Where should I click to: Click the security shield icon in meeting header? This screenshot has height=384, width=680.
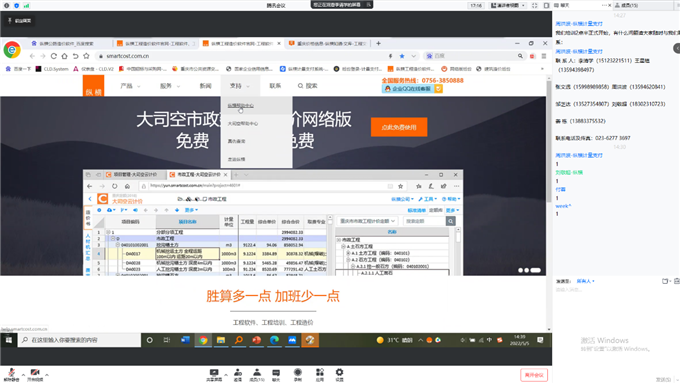coord(16,5)
